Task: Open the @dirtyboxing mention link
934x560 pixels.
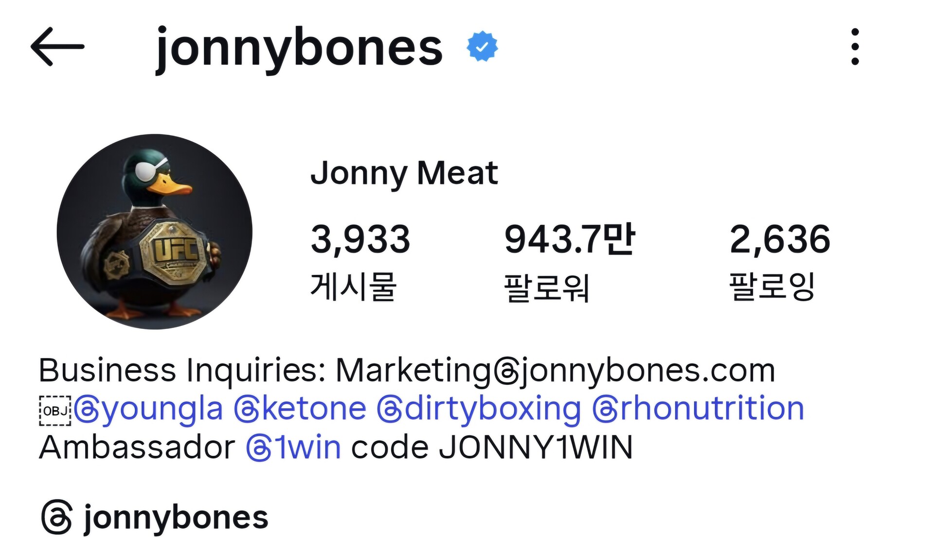Action: coord(479,409)
